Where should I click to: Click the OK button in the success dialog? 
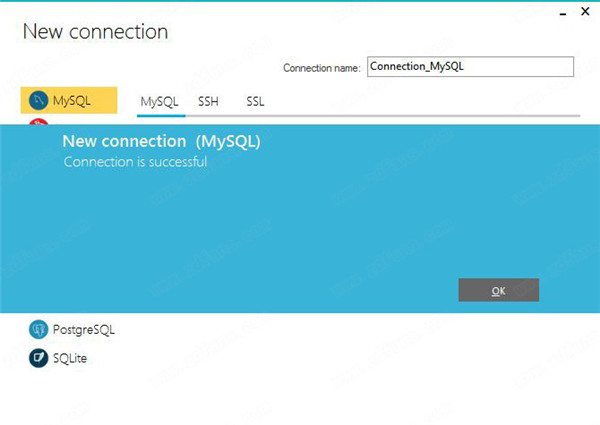499,290
